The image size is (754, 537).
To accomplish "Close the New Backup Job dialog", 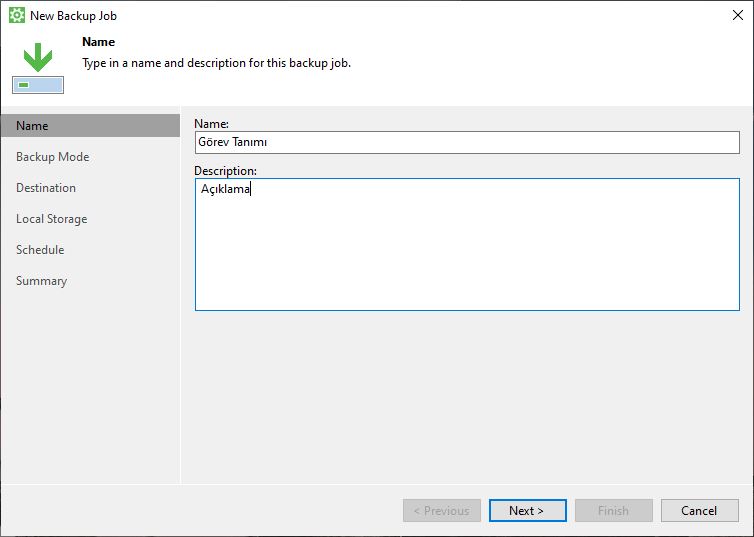I will (x=738, y=15).
